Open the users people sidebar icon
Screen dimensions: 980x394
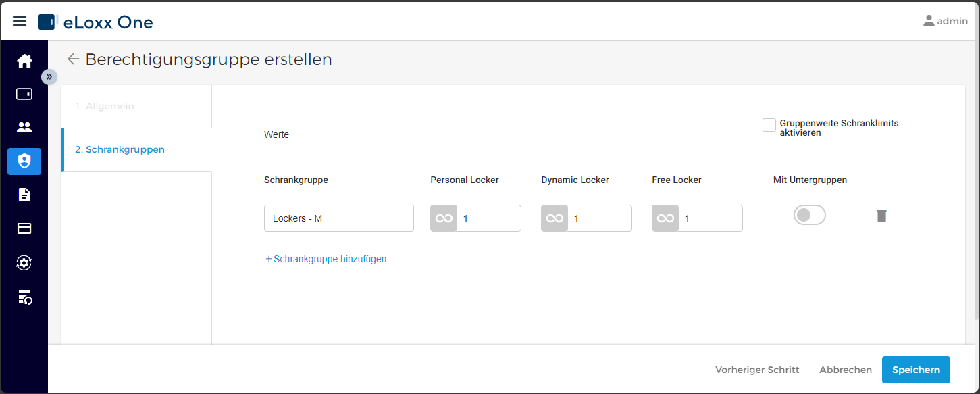coord(24,127)
